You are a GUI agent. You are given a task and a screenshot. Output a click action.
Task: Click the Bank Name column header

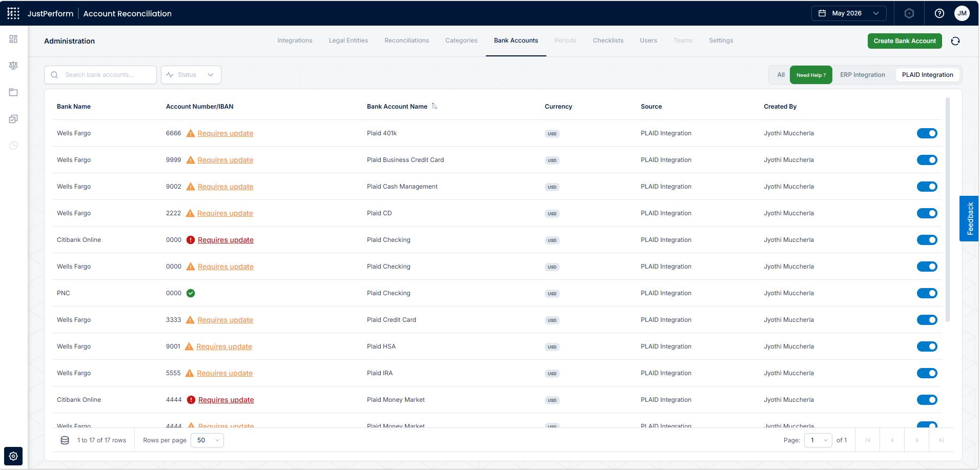[x=74, y=107]
